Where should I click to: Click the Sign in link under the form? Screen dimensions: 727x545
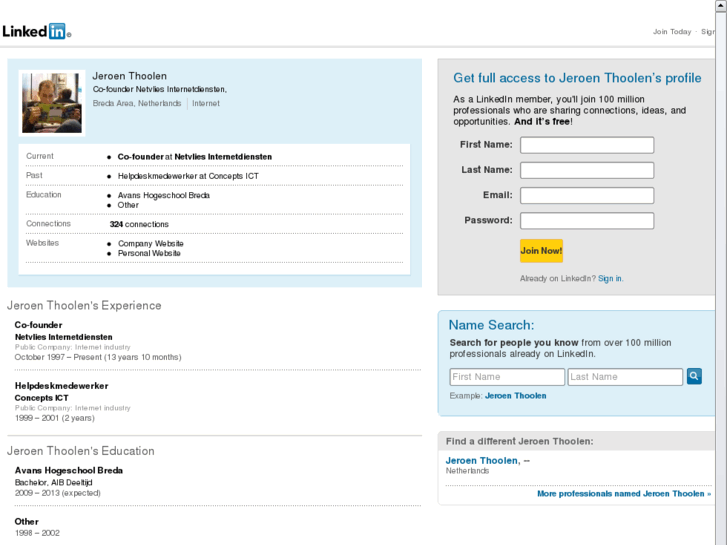(610, 278)
